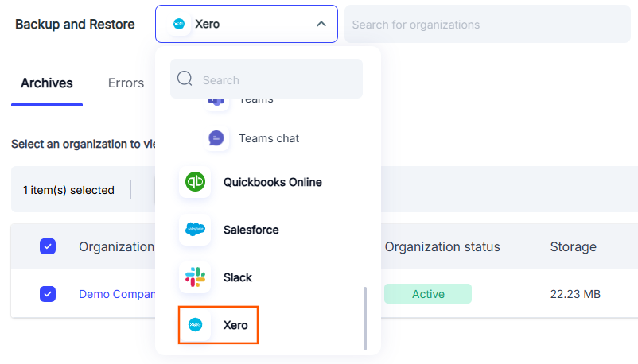
Task: Click the Xero logo in selected dropdown
Action: [x=179, y=24]
